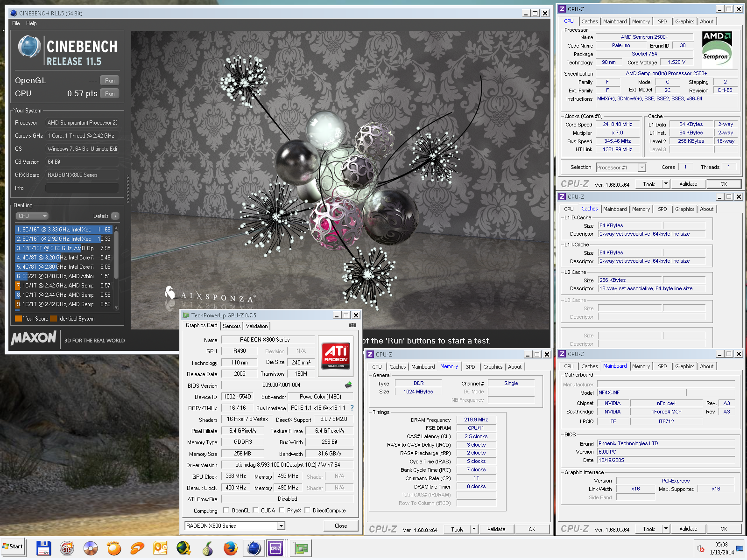Click Validate in CPU-Z Memory window
The height and width of the screenshot is (560, 747).
(x=496, y=529)
